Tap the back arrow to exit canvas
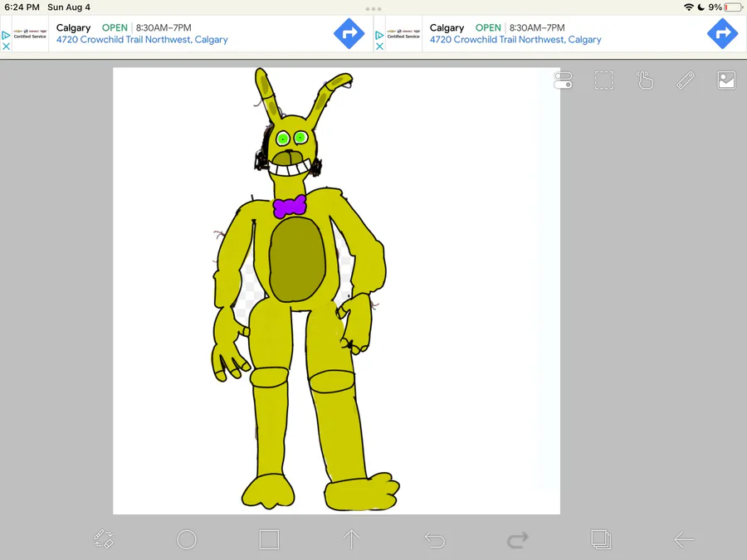The width and height of the screenshot is (747, 560). click(684, 539)
